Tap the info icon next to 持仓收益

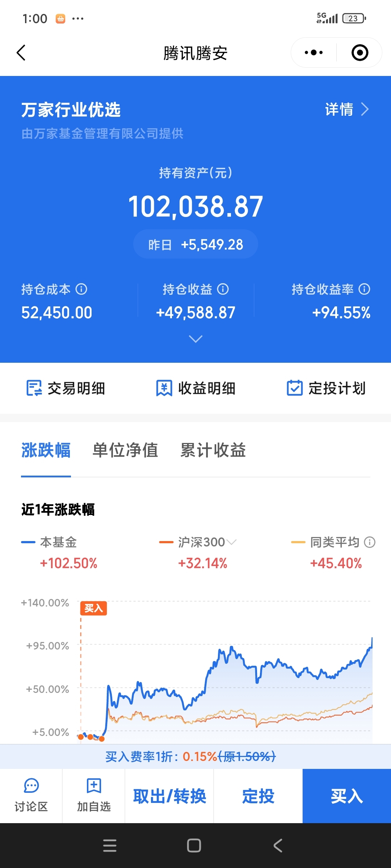tap(223, 289)
